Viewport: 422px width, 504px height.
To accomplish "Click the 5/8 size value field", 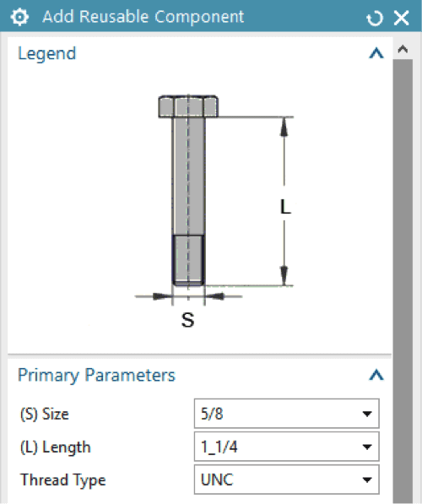I will 286,414.
